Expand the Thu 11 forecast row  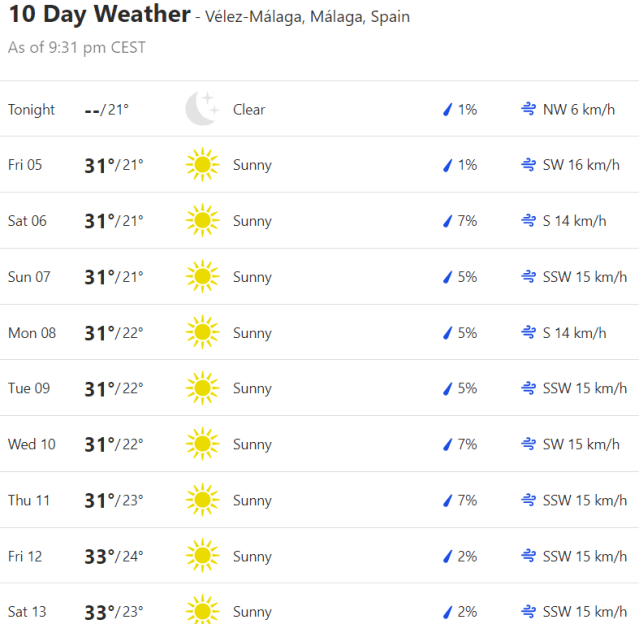coord(320,500)
